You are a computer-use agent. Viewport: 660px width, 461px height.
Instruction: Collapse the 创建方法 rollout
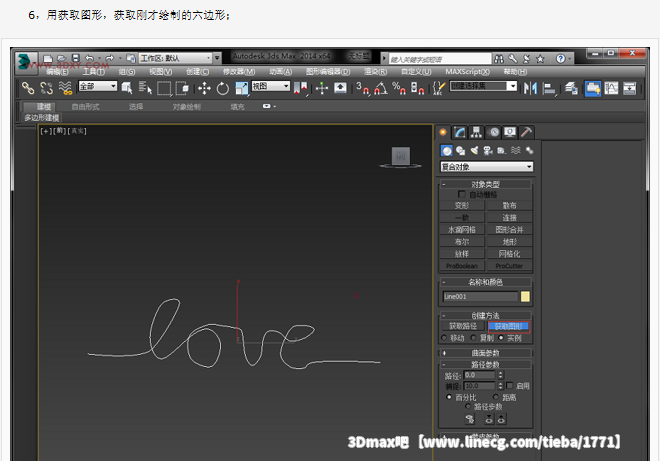(x=485, y=315)
